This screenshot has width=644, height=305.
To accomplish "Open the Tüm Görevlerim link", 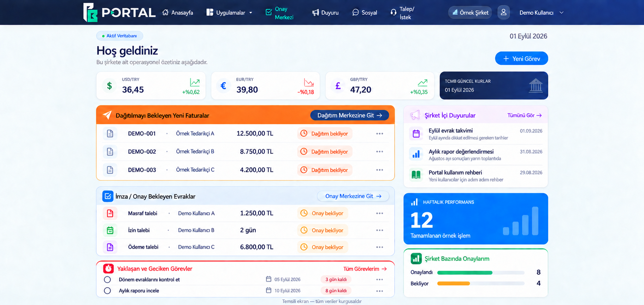I will (365, 269).
